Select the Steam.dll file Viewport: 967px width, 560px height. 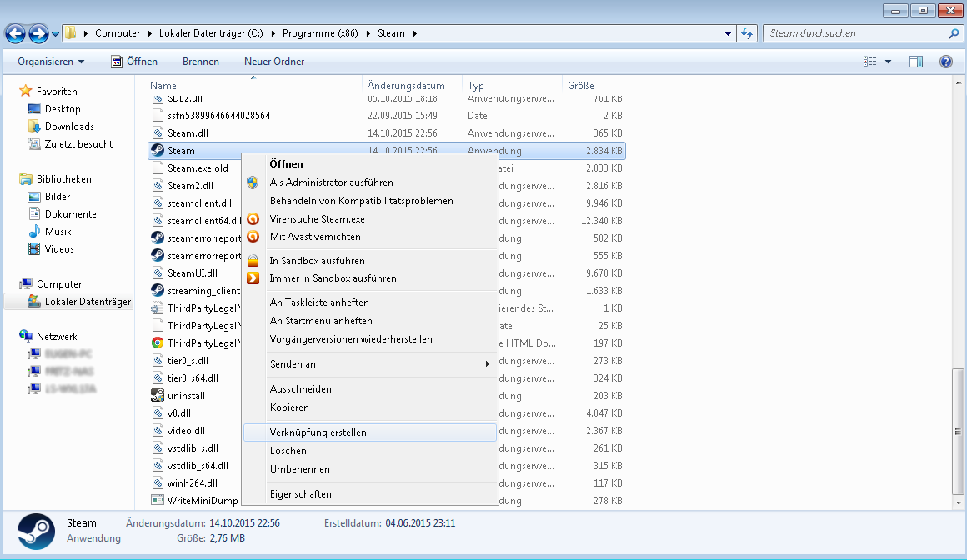(x=188, y=133)
